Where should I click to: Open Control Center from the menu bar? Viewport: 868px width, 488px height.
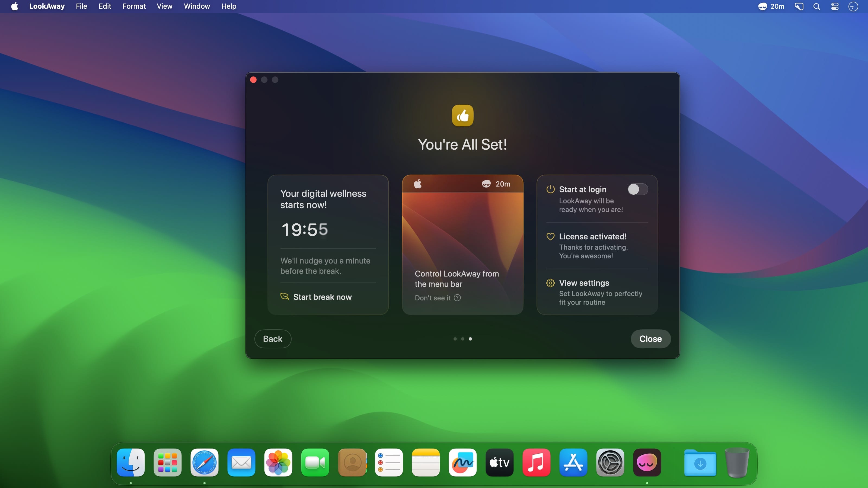pos(835,7)
